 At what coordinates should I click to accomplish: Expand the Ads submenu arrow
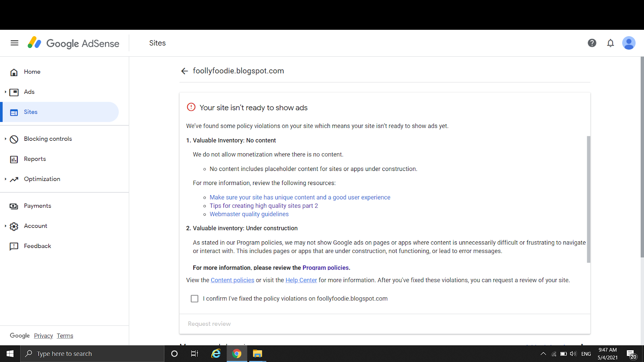5,92
